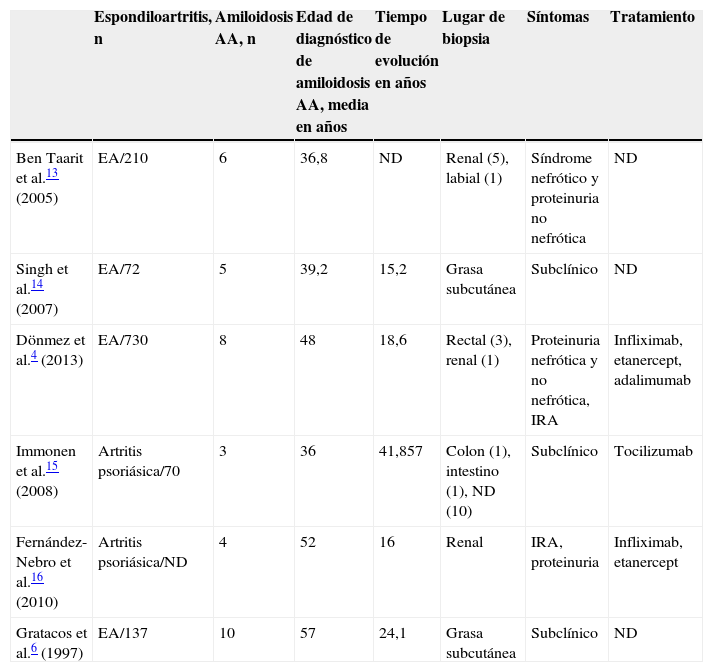Select the EA/730 cell
Image resolution: width=713 pixels, height=672 pixels.
coord(120,342)
